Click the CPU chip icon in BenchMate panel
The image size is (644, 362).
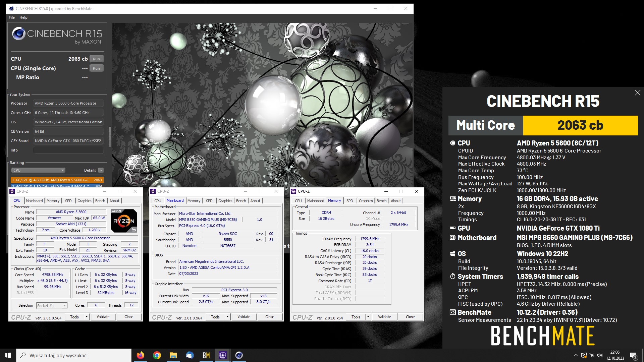452,143
